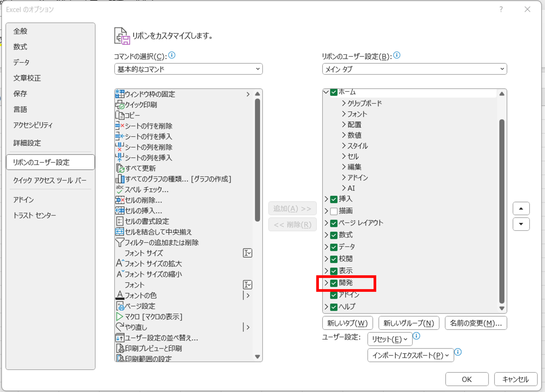
Task: Click the Freeze Panes (ウィンドウ枠の固定) command icon
Action: 120,94
